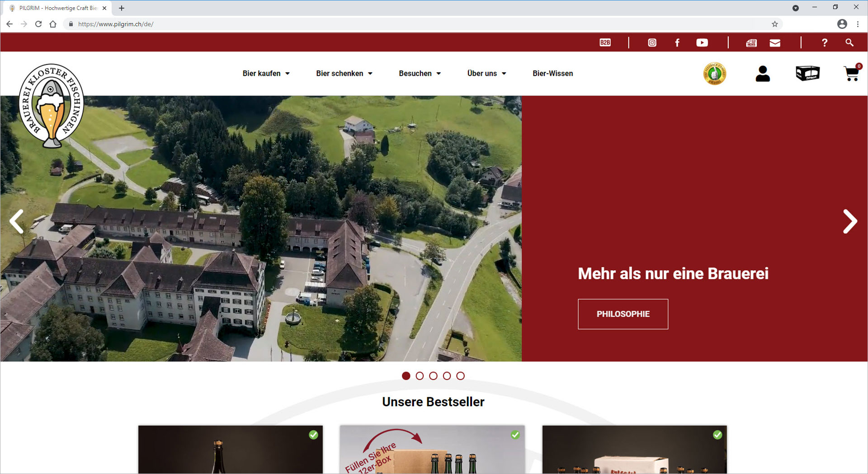Image resolution: width=868 pixels, height=474 pixels.
Task: Click the first bestseller's green checkmark
Action: [x=314, y=435]
